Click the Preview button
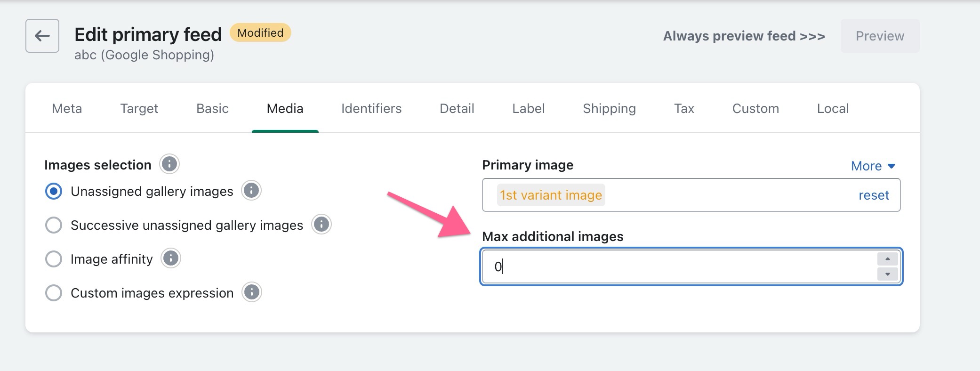 pos(880,35)
